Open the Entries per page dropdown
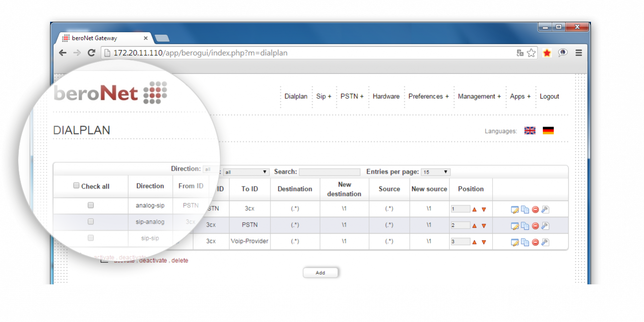644x322 pixels. (x=436, y=172)
